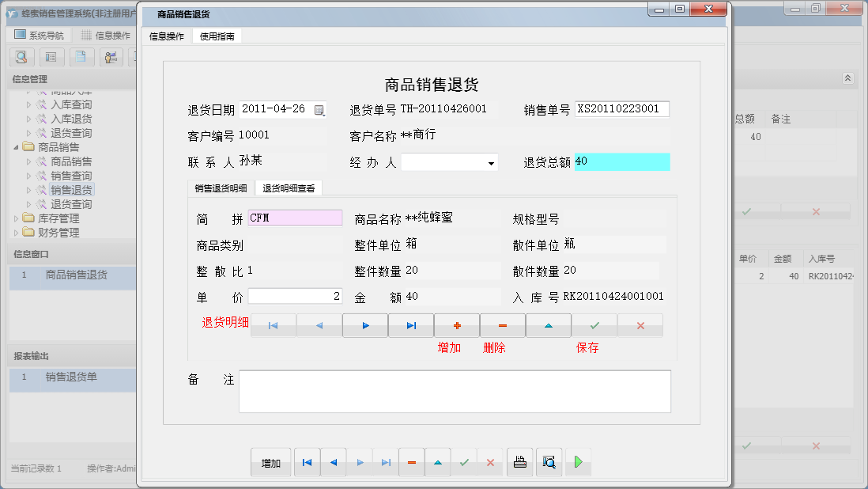The width and height of the screenshot is (868, 489).
Task: Click the green play arrow icon
Action: tap(579, 462)
